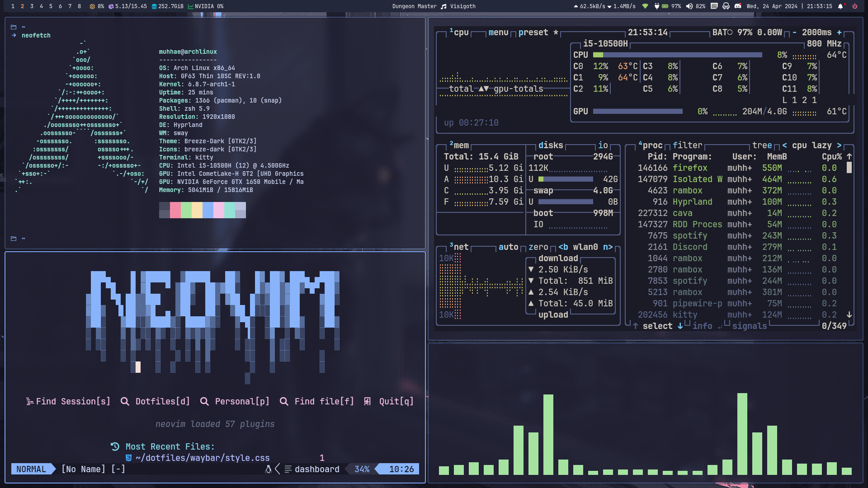The image size is (868, 488).
Task: Open Discord from the tray icon
Action: click(x=738, y=6)
